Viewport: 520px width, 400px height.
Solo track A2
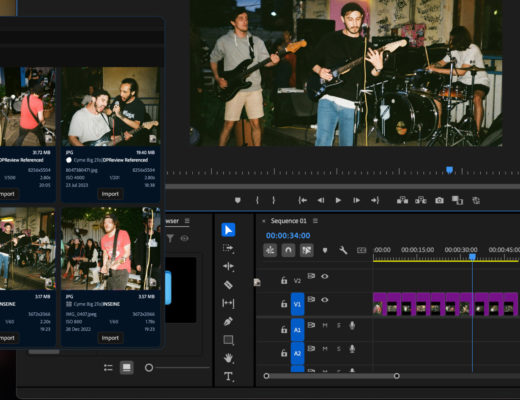[x=339, y=349]
